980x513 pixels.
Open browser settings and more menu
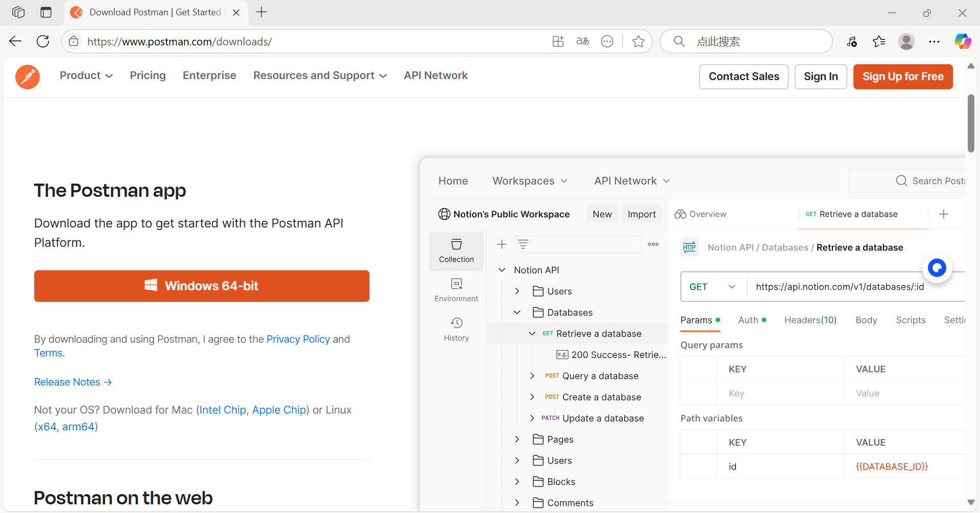click(934, 41)
